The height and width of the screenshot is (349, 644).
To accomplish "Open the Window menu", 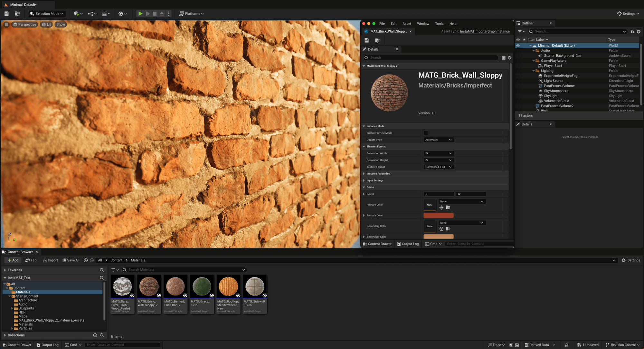I will [x=423, y=23].
